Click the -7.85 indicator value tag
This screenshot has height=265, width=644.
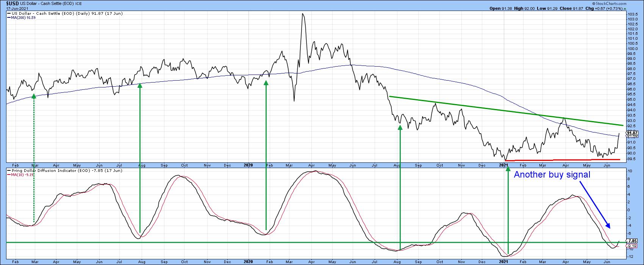pos(631,241)
